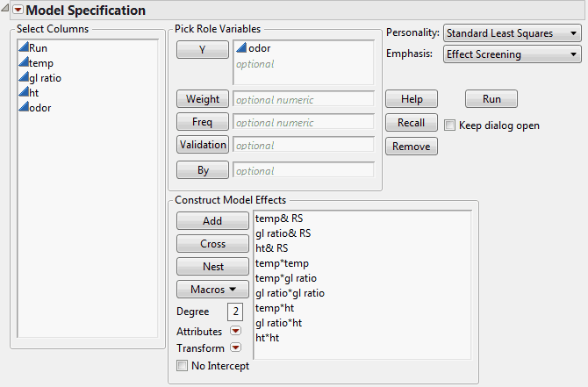Click the blue icon beside temp column
The image size is (588, 387).
pos(23,63)
